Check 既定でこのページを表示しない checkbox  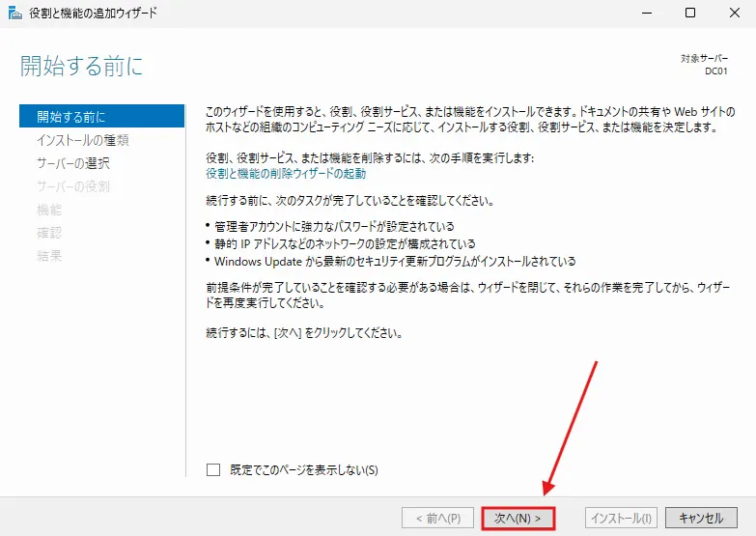click(213, 469)
